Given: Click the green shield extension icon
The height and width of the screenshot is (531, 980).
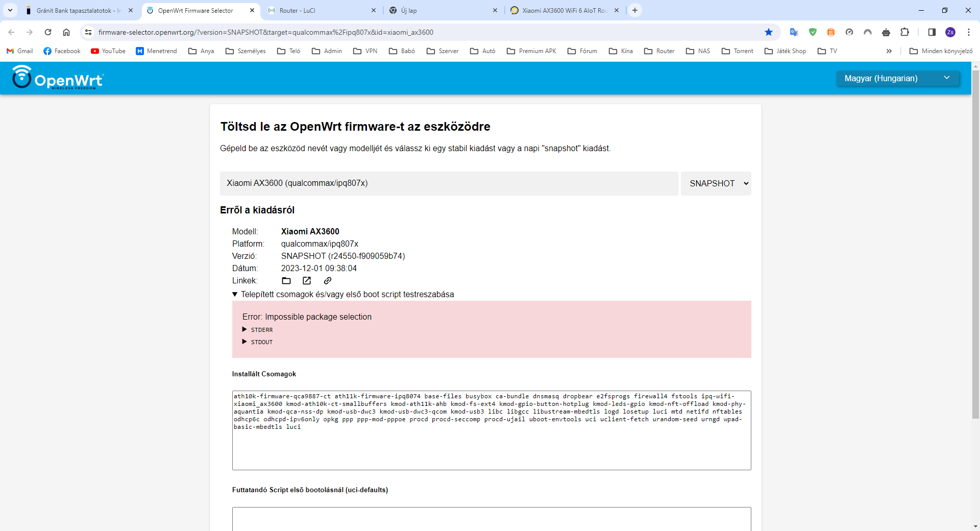Looking at the screenshot, I should [813, 32].
